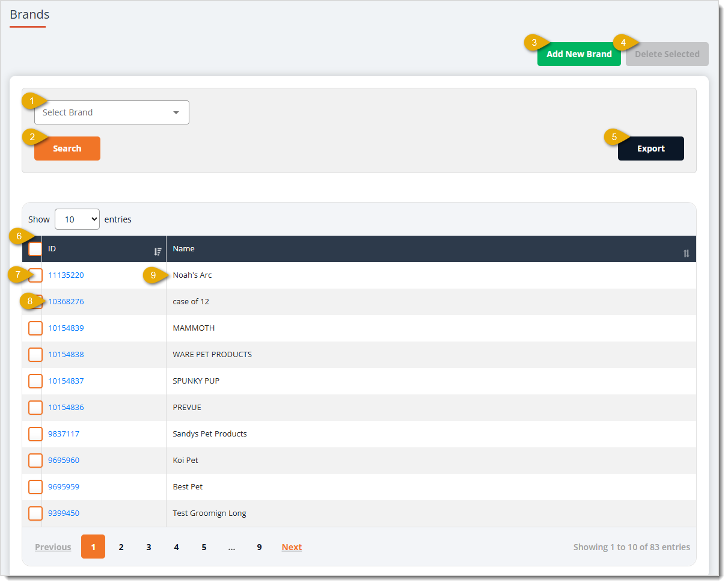Open brand ID 9837117 link
Viewport: 728px width, 585px height.
coord(64,434)
